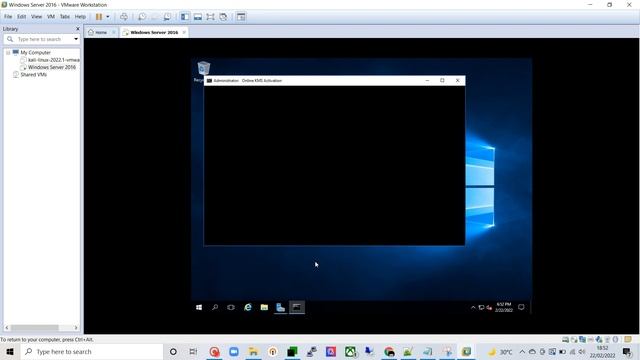Click the host clock showing 22/02/2022

coord(602,351)
